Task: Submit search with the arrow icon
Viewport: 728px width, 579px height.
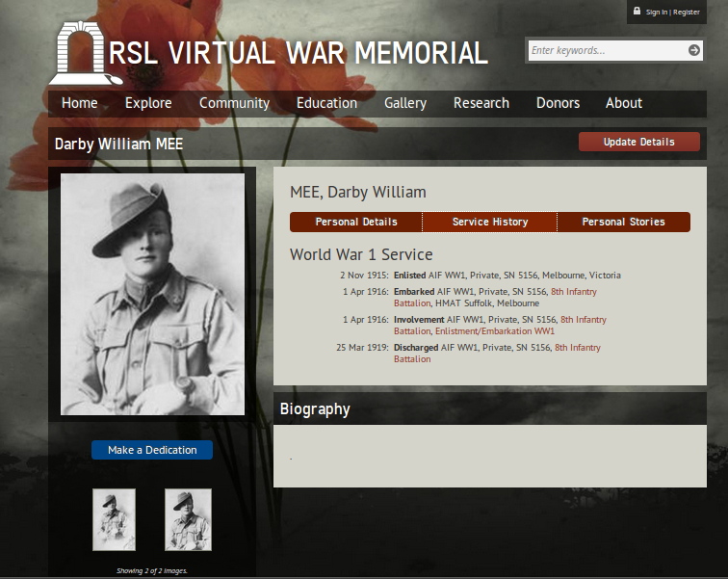Action: coord(694,50)
